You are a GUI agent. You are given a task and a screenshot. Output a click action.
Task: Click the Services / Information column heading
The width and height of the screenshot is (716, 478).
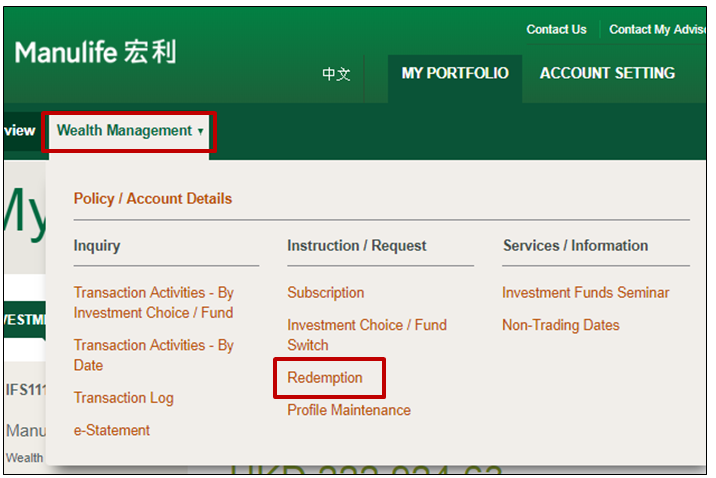click(576, 246)
